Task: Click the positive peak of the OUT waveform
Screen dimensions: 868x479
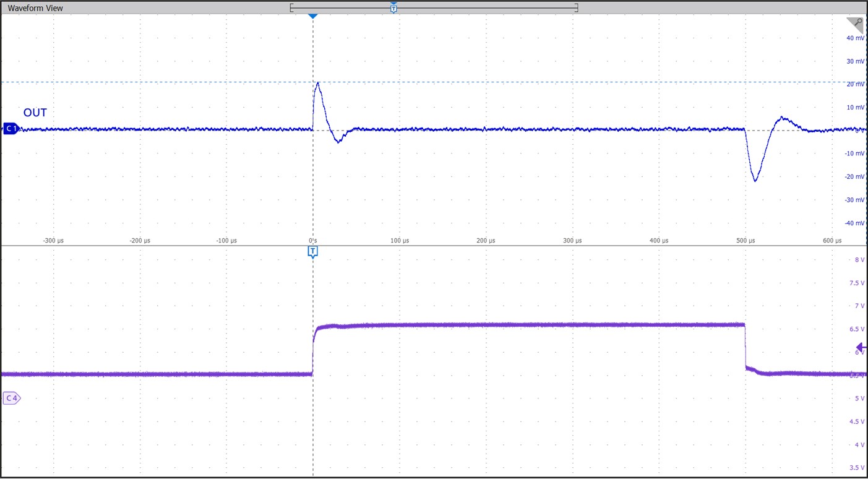Action: [x=317, y=83]
